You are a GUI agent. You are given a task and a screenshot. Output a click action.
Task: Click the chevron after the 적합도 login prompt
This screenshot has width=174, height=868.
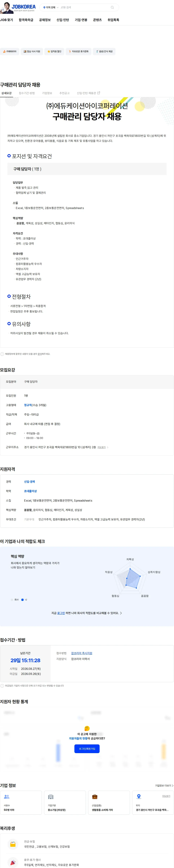click(121, 613)
